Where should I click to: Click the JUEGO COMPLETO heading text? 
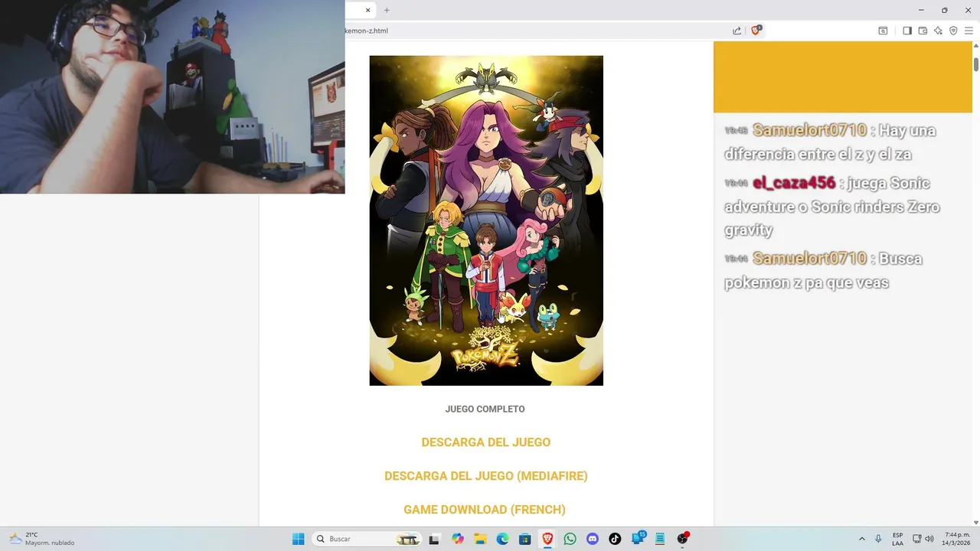coord(485,409)
